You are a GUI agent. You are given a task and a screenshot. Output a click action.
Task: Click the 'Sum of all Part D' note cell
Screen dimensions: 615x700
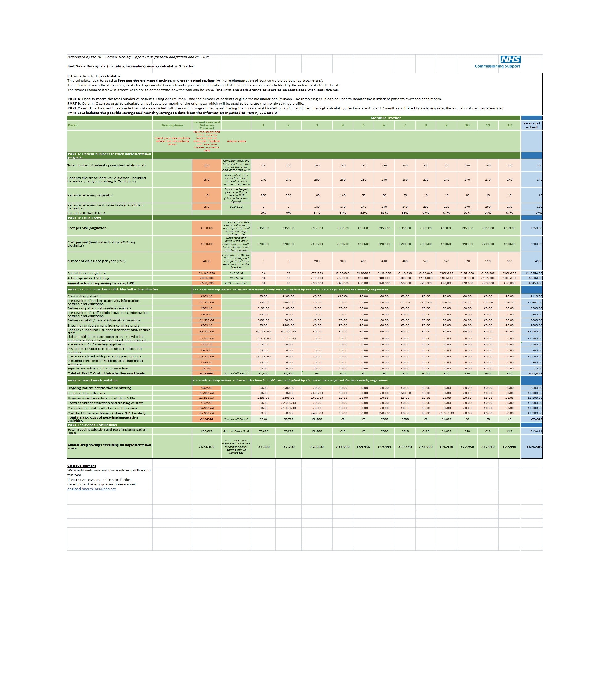coord(236,419)
